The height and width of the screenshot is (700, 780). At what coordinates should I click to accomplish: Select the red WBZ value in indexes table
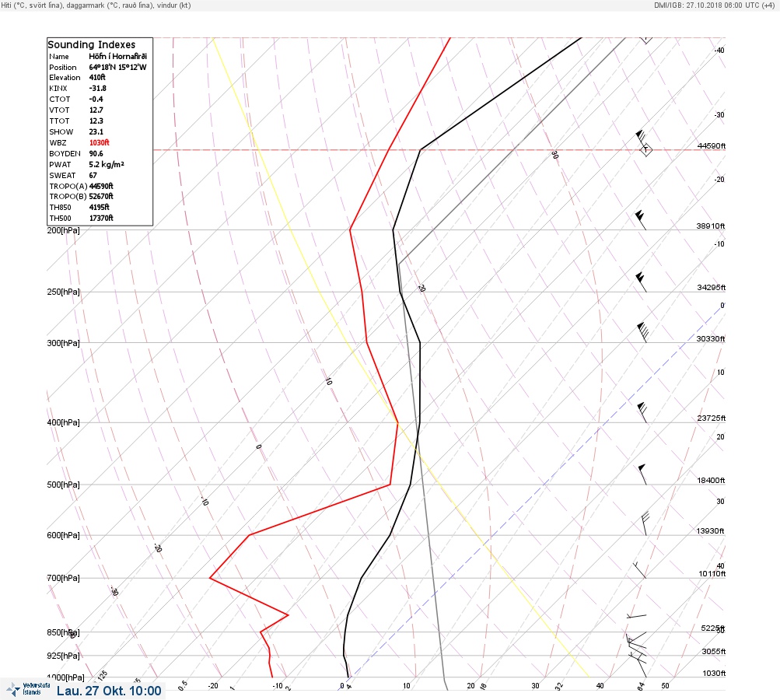(x=99, y=142)
